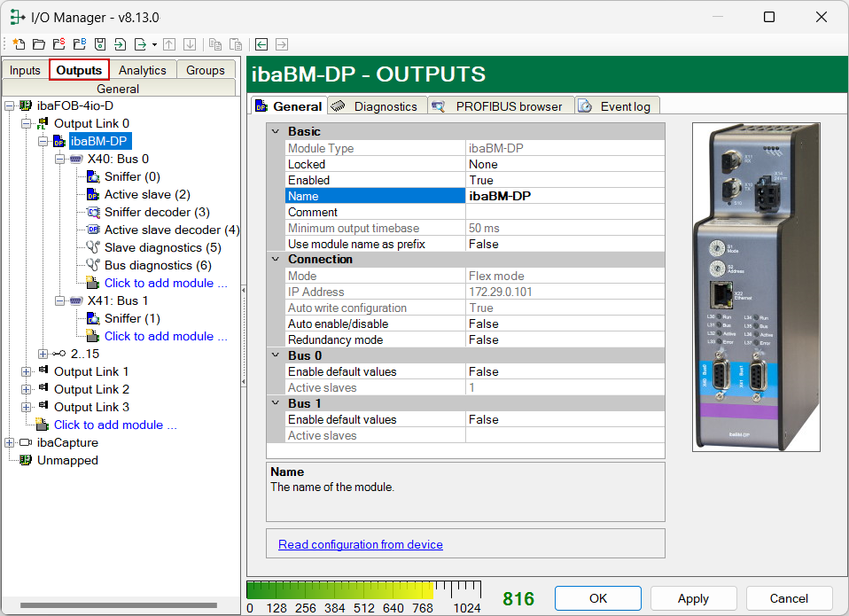Expand the 2..15 node
849x616 pixels.
43,354
